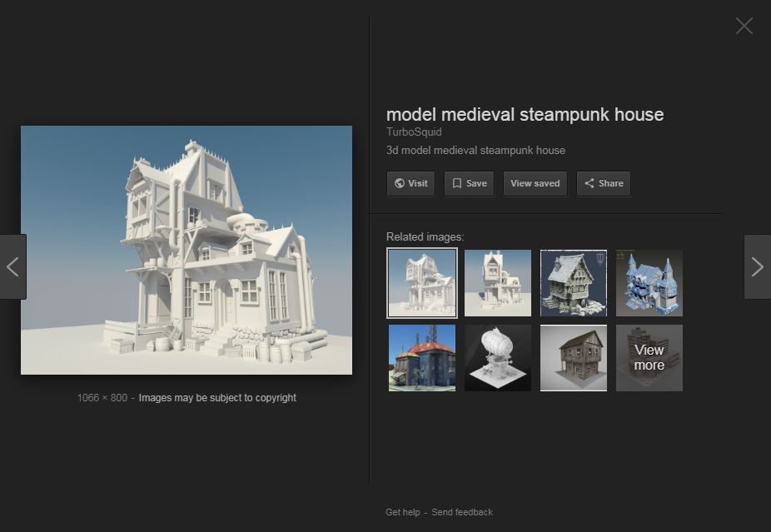
Task: Click View more related images
Action: [x=649, y=358]
